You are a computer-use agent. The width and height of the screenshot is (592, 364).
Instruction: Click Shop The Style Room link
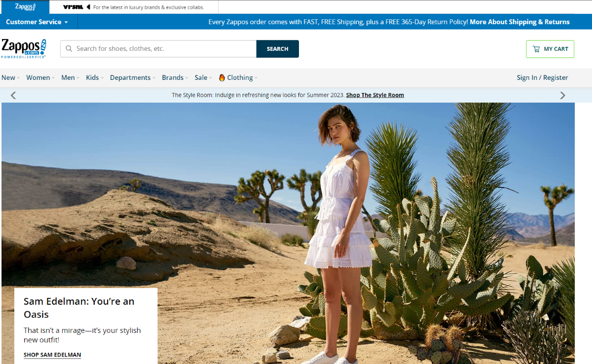click(375, 95)
